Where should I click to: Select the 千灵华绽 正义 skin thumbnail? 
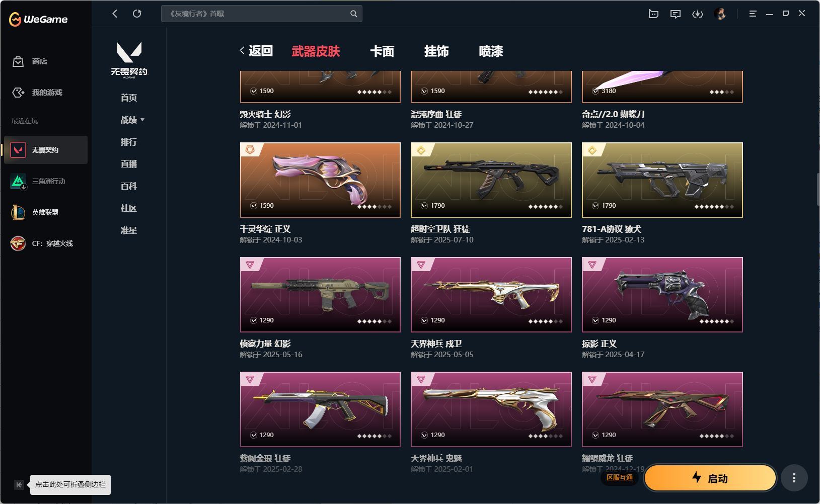320,180
